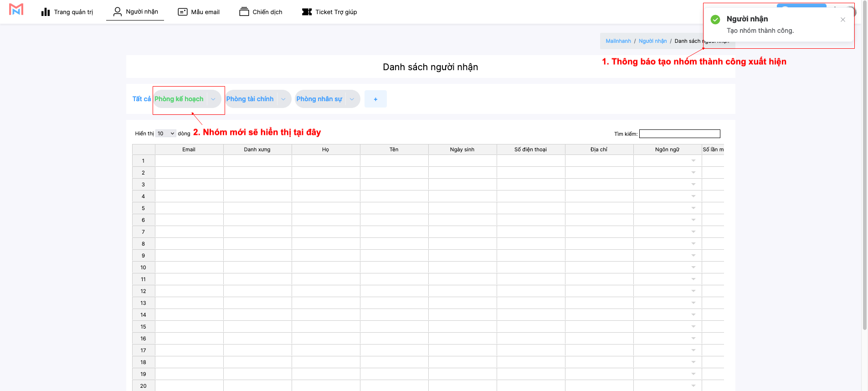This screenshot has height=391, width=868.
Task: Open the Phòng nhân sự dropdown arrow
Action: (x=352, y=99)
